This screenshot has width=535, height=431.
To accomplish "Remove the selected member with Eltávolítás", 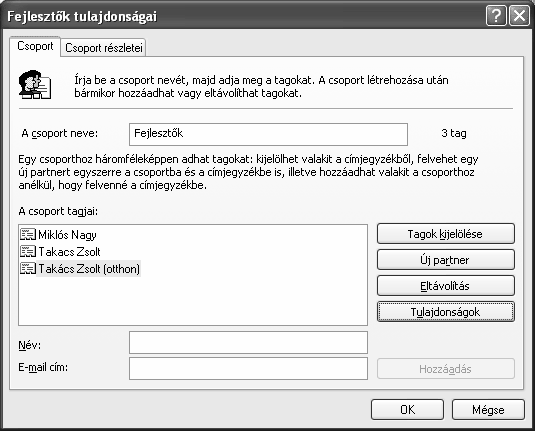I will click(x=446, y=286).
